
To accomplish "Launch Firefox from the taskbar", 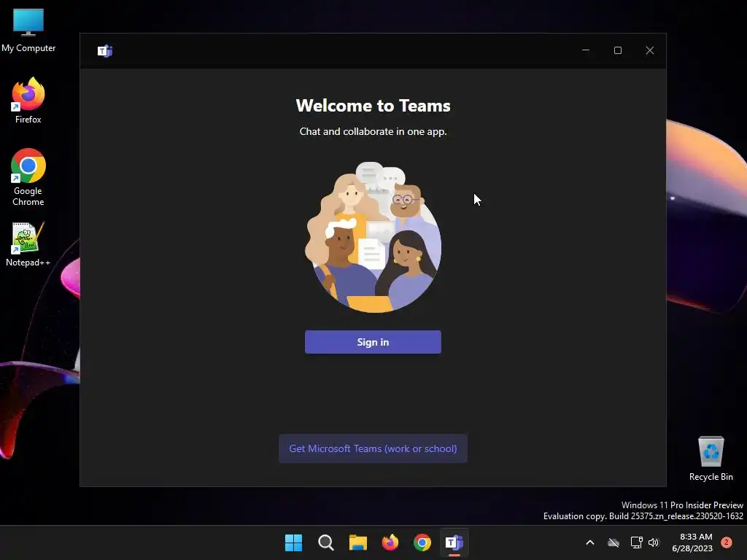I will click(390, 542).
